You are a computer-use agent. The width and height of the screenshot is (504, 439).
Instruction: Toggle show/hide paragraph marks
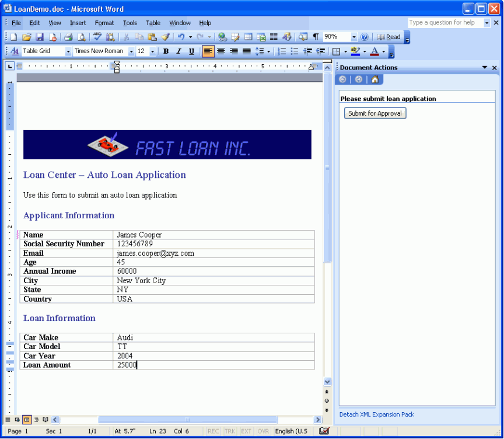(x=316, y=37)
